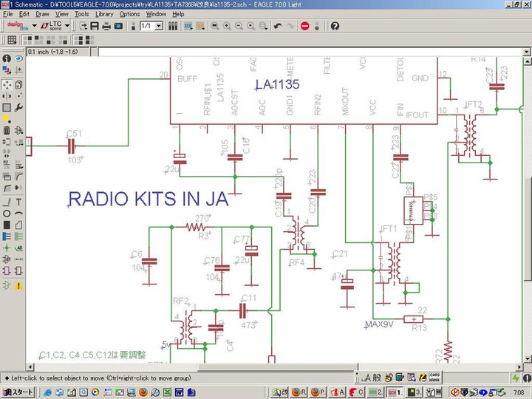Select the Info tool in left palette
This screenshot has height=399, width=532.
pos(7,58)
